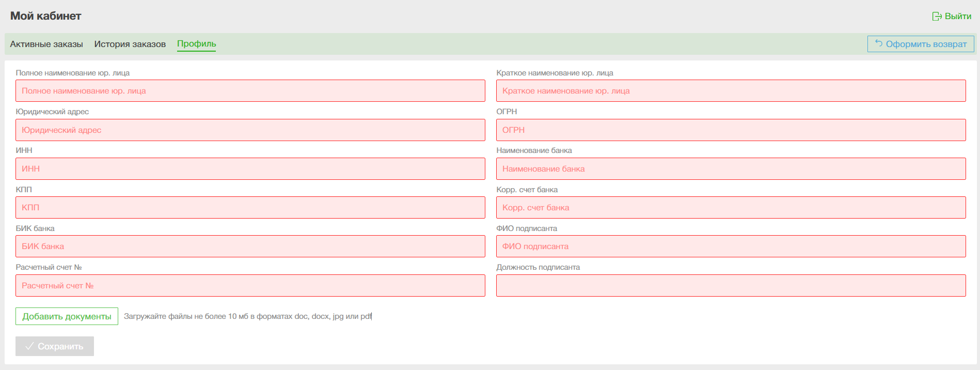Click the Оформить возврат button label

926,44
